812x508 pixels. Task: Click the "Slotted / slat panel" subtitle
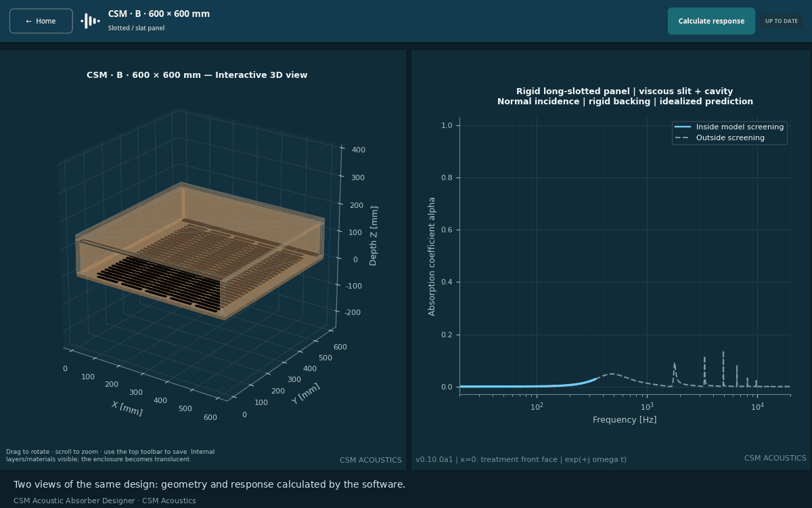136,28
